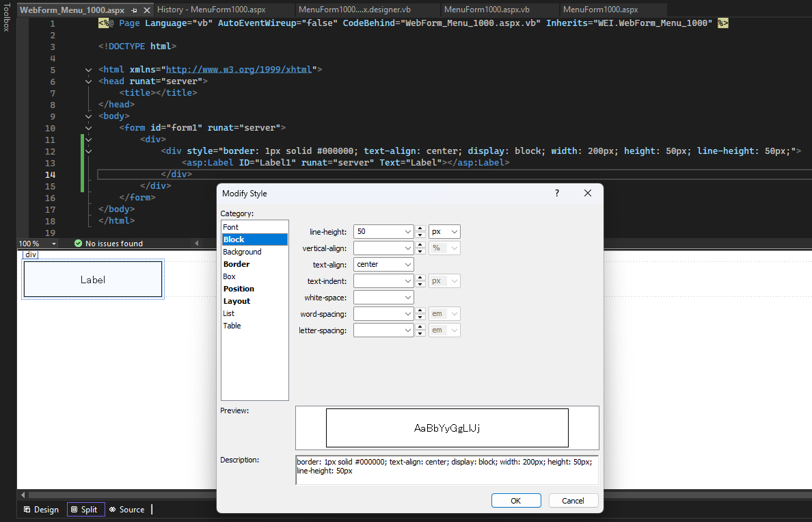This screenshot has width=812, height=522.
Task: Switch to Design view
Action: point(41,510)
